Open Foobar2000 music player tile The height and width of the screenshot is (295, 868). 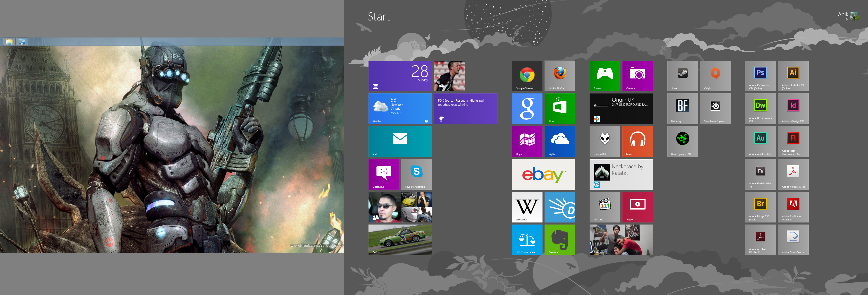coord(605,141)
